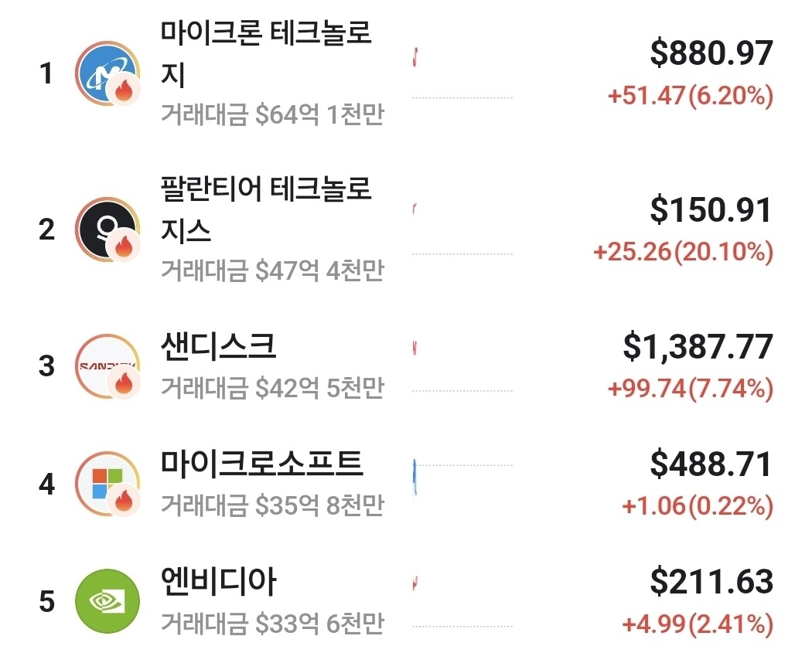This screenshot has width=812, height=653.
Task: Tap Nvidia's 거래대금 $33억 6천만 text
Action: pyautogui.click(x=272, y=624)
